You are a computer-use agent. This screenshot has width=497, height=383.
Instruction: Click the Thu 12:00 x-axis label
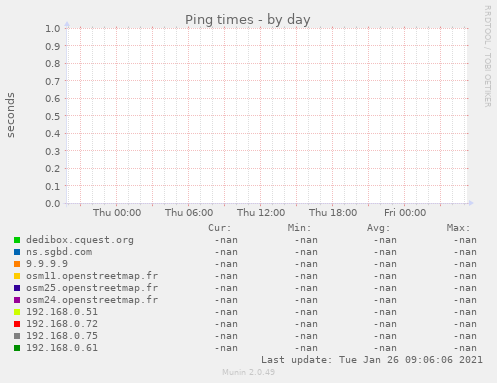[x=261, y=213]
